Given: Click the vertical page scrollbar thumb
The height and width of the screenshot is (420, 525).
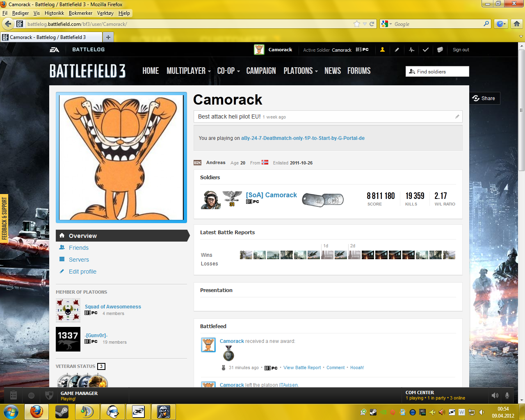Looking at the screenshot, I should [521, 110].
